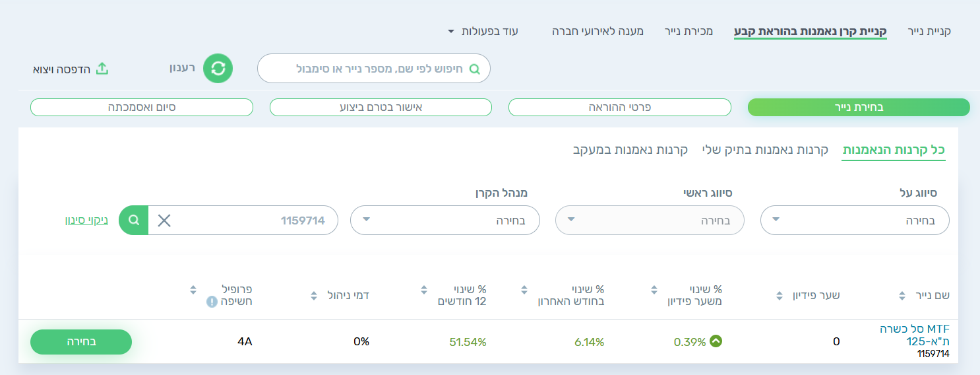Click the print and export icon
This screenshot has height=375, width=980.
102,69
